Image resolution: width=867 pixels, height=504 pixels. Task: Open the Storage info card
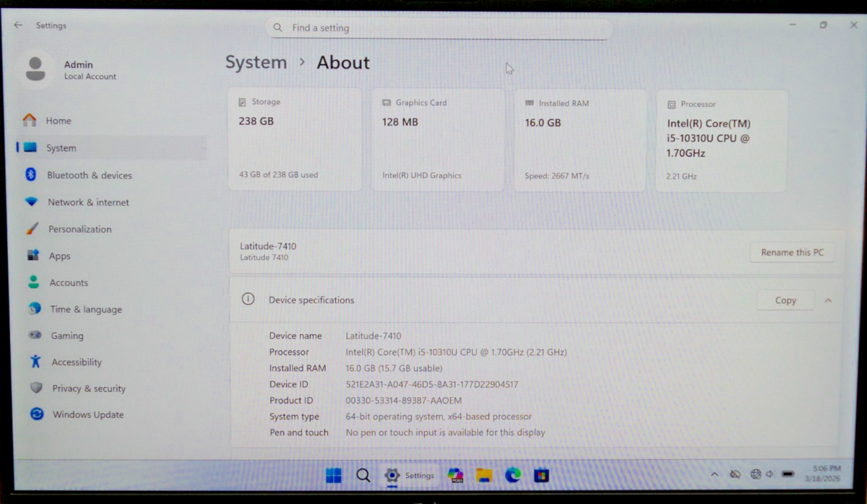tap(295, 139)
